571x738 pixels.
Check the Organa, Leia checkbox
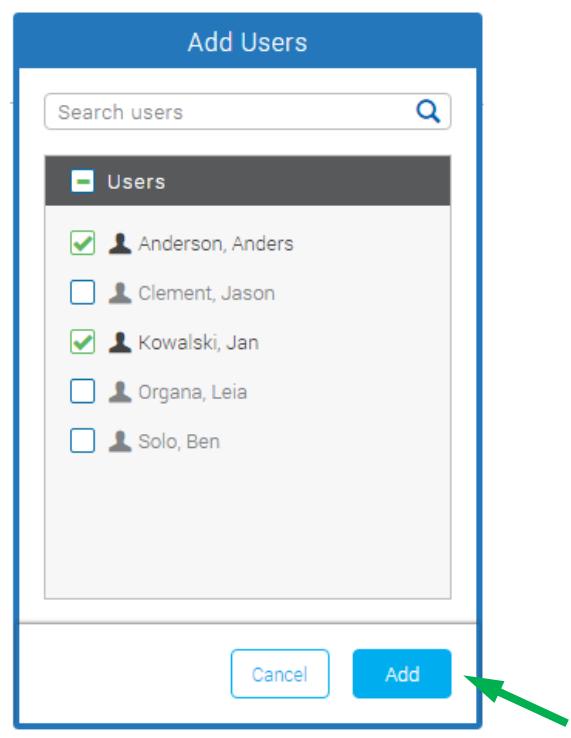pos(82,391)
